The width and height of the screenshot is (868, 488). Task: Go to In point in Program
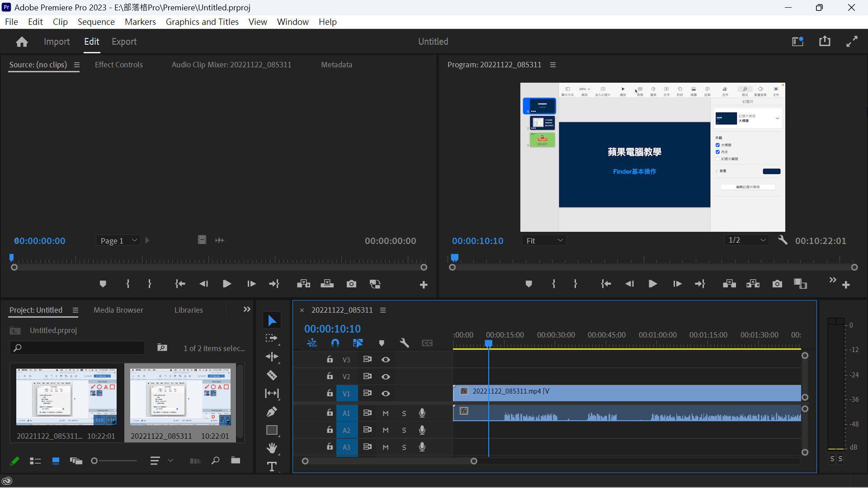coord(606,284)
